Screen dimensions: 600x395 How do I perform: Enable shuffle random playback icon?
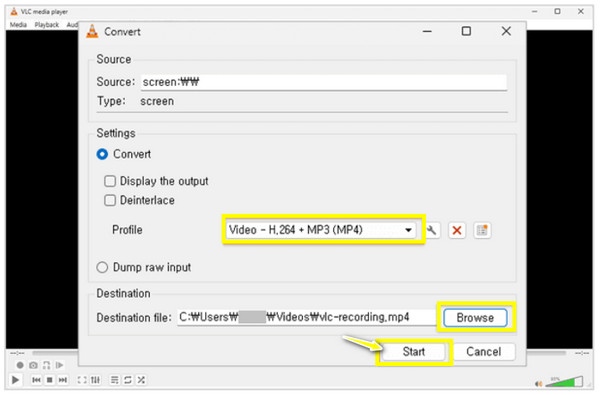[141, 380]
